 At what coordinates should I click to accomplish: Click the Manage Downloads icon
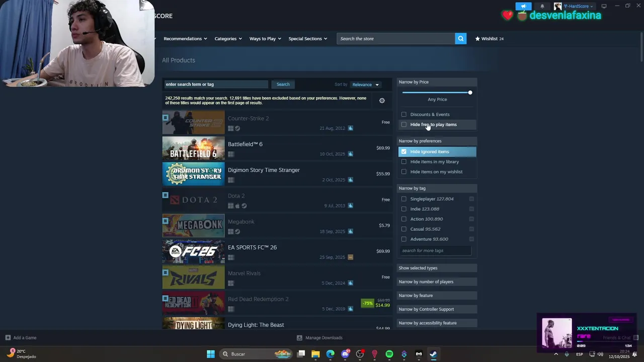pos(299,338)
